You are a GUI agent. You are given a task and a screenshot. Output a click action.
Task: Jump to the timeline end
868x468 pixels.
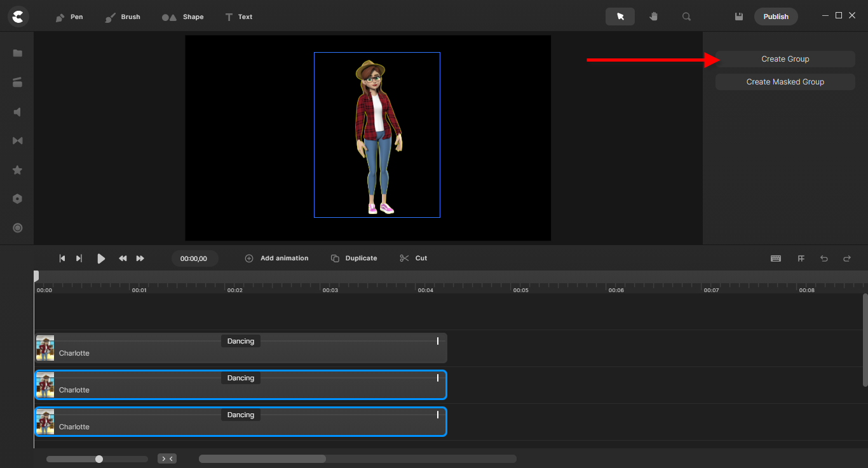click(x=79, y=258)
